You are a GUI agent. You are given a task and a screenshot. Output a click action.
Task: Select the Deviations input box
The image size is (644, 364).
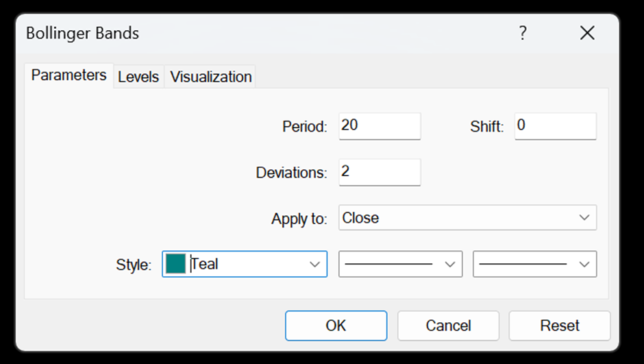point(380,172)
